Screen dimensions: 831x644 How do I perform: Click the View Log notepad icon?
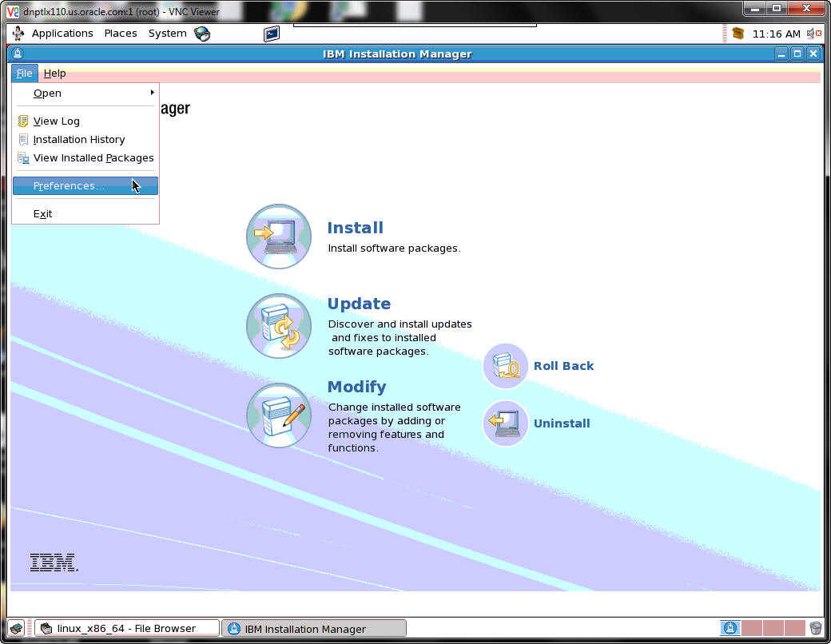(23, 121)
